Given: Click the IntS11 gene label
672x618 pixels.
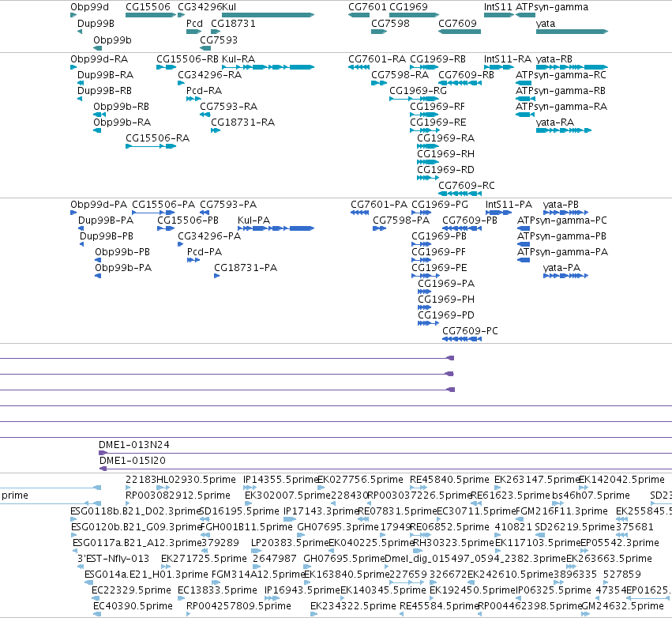Looking at the screenshot, I should pos(498,7).
